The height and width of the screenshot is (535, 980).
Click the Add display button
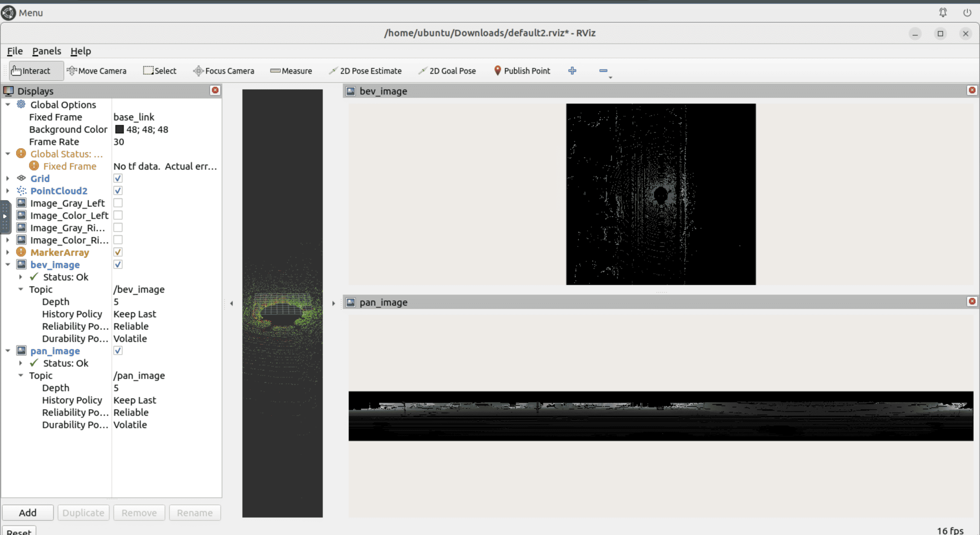pyautogui.click(x=28, y=513)
